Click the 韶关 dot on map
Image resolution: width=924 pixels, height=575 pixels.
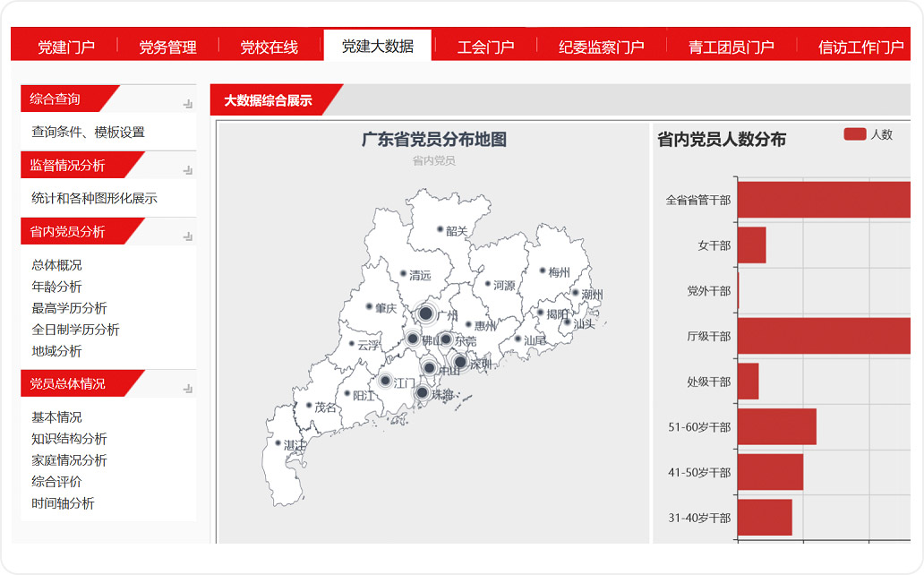[440, 229]
